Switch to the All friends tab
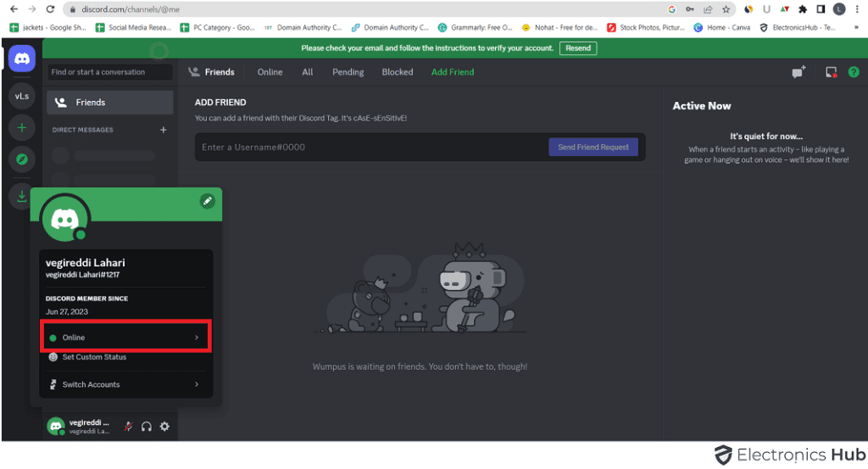Screen dimensions: 868x469 pyautogui.click(x=307, y=72)
